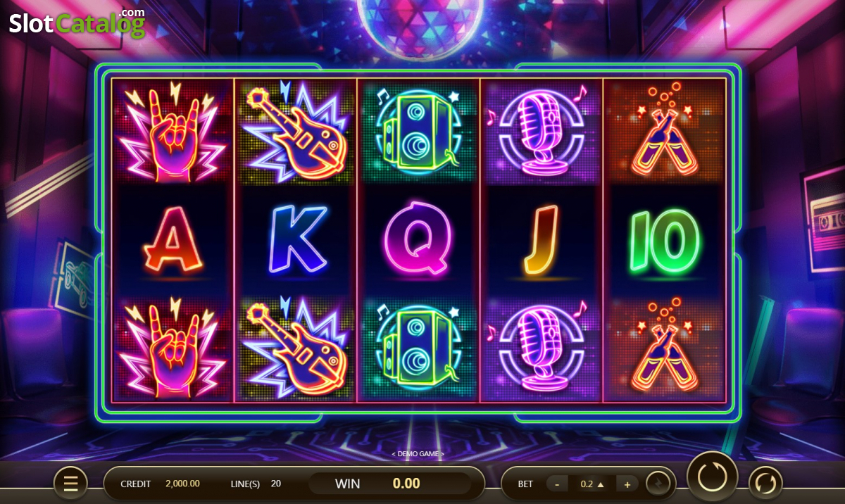This screenshot has width=845, height=504.
Task: Click the SlotCatalog.com logo
Action: click(77, 23)
